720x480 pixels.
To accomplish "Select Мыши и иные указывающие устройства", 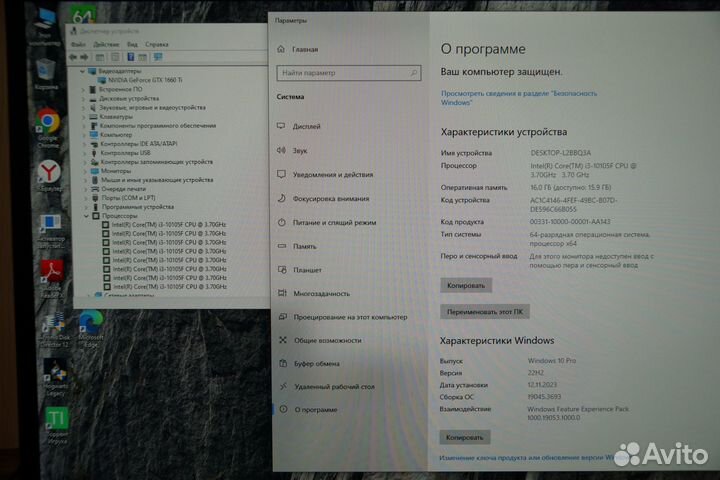I will 157,180.
